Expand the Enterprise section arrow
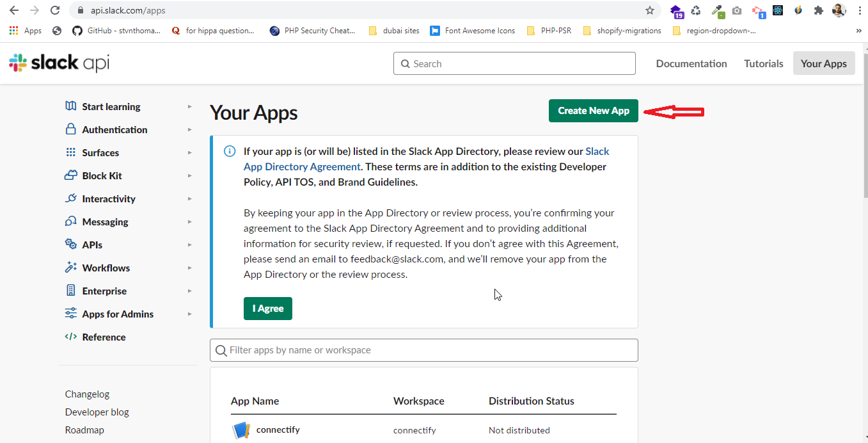868x443 pixels. pyautogui.click(x=189, y=291)
